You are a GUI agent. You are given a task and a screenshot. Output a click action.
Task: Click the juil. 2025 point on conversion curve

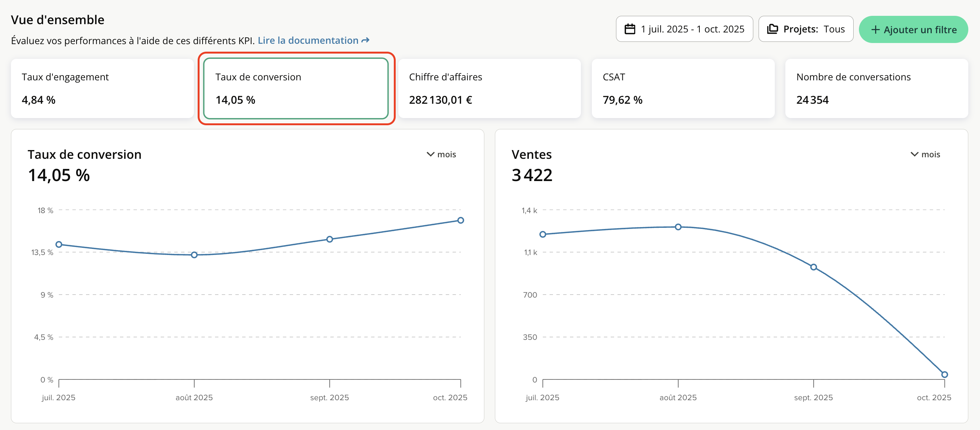[59, 244]
